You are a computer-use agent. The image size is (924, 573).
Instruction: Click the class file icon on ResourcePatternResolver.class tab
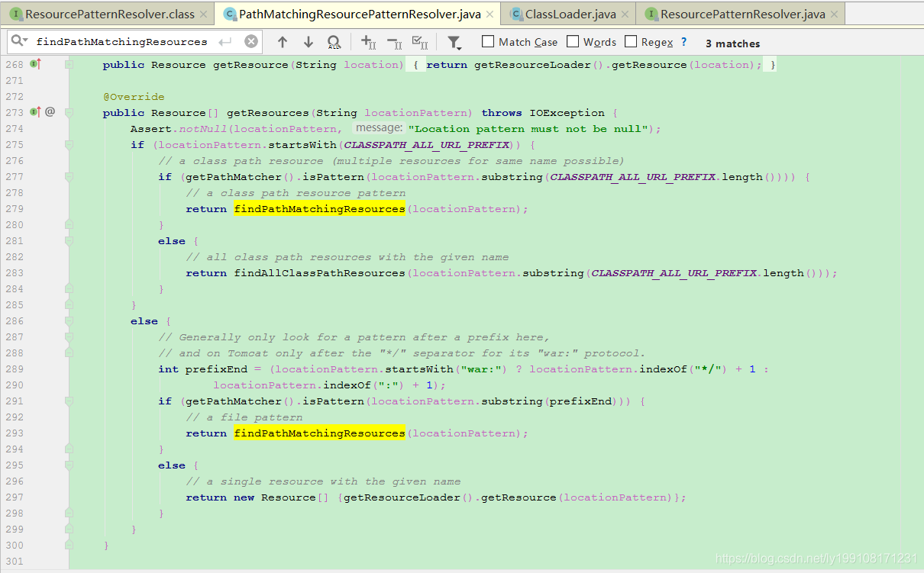pos(15,14)
